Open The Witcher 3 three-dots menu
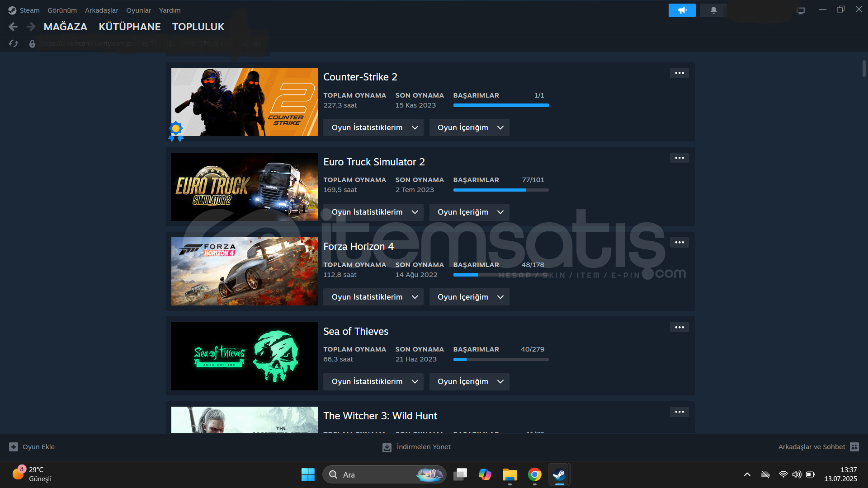The image size is (868, 488). (x=679, y=412)
